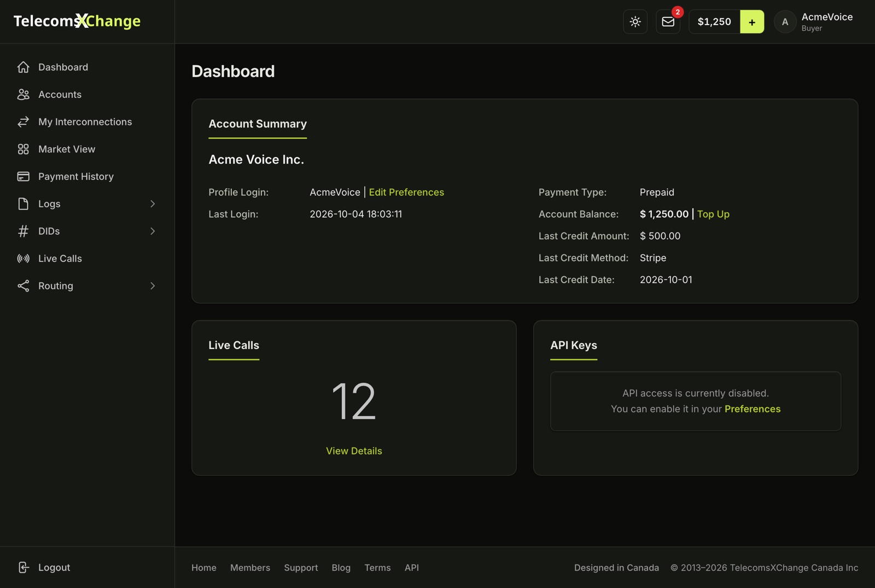The height and width of the screenshot is (588, 875).
Task: Open the Members footer link
Action: (250, 568)
